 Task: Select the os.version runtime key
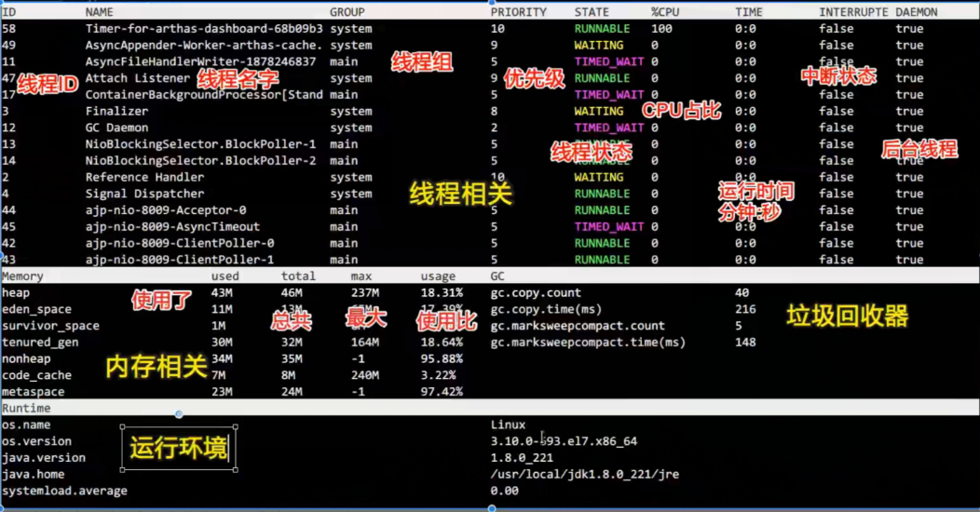[x=36, y=441]
